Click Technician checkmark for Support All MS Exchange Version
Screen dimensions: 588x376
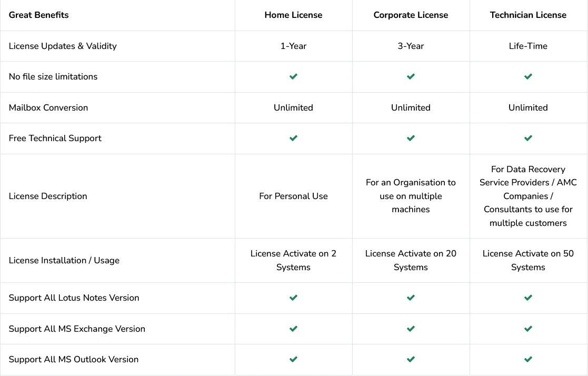click(x=528, y=329)
